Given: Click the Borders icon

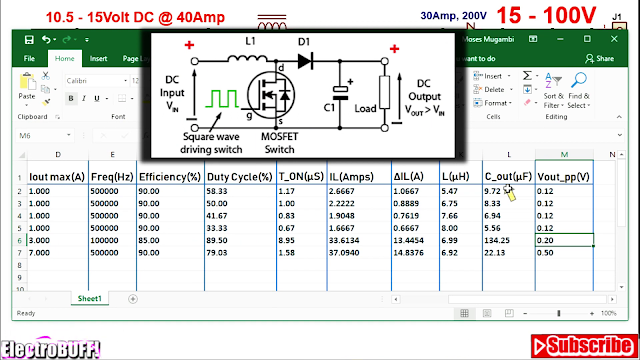Looking at the screenshot, I should 122,98.
